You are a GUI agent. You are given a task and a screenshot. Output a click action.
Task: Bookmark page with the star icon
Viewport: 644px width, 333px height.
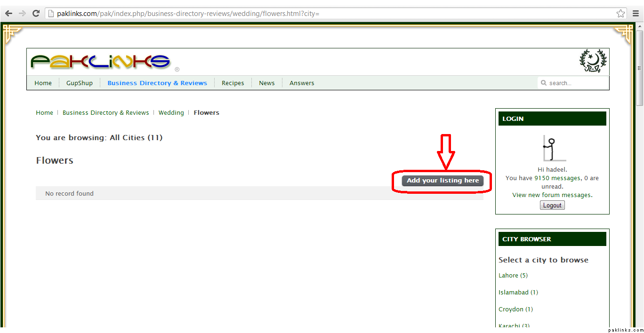point(620,14)
